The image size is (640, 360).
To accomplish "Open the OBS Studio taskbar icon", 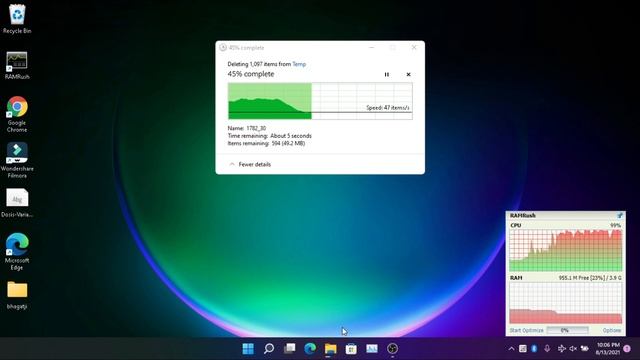I will 392,349.
